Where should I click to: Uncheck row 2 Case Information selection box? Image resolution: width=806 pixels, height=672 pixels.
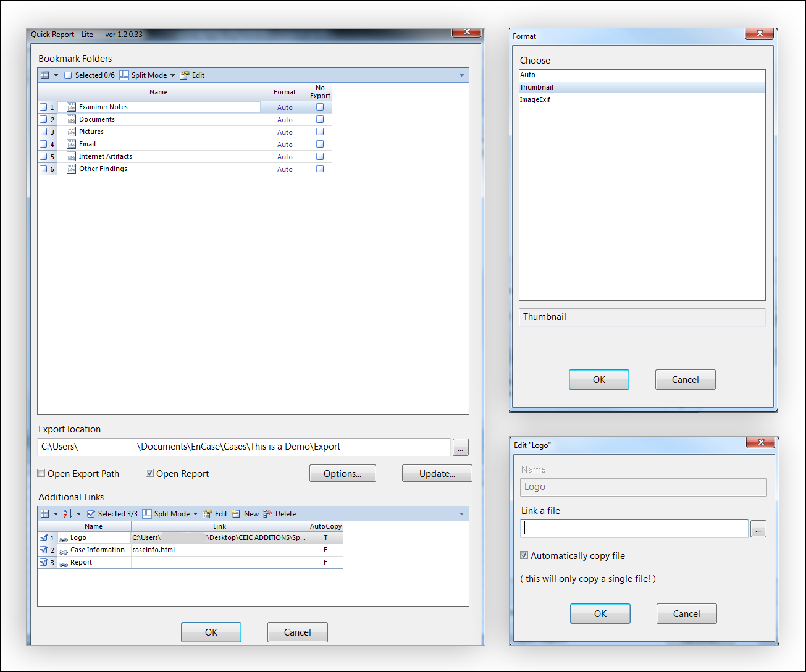(43, 550)
